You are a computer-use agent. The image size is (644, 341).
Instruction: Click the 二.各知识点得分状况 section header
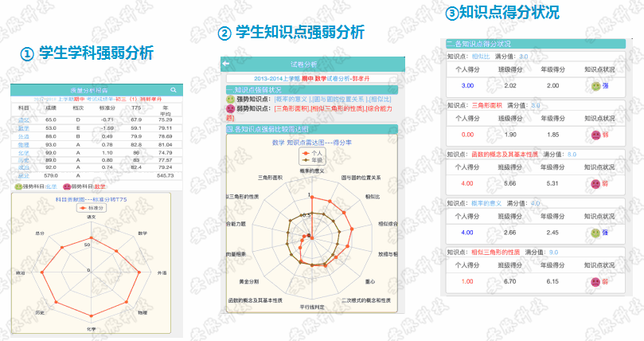(479, 44)
